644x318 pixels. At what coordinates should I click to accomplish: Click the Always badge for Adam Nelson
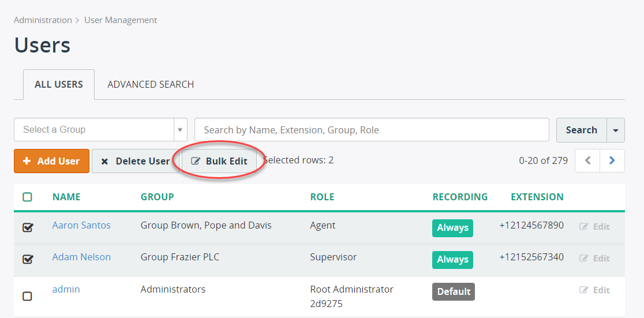(452, 260)
